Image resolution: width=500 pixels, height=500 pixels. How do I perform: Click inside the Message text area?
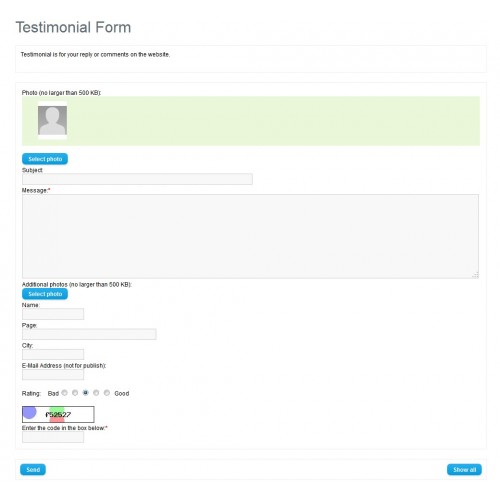click(250, 236)
